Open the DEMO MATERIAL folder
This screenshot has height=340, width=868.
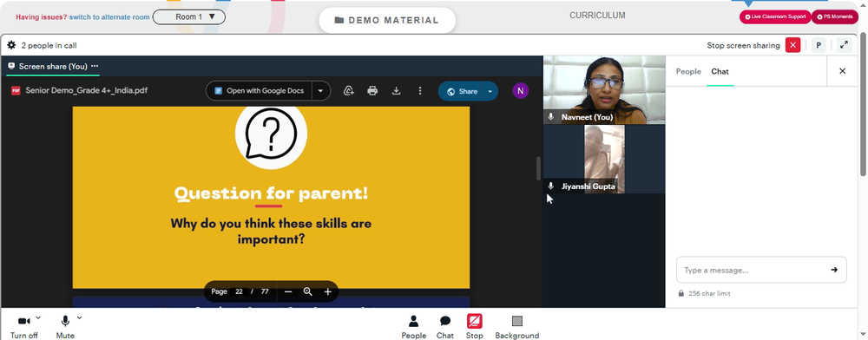point(387,21)
